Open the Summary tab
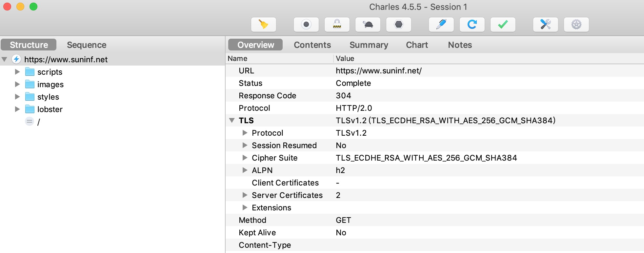This screenshot has width=644, height=253. 369,45
